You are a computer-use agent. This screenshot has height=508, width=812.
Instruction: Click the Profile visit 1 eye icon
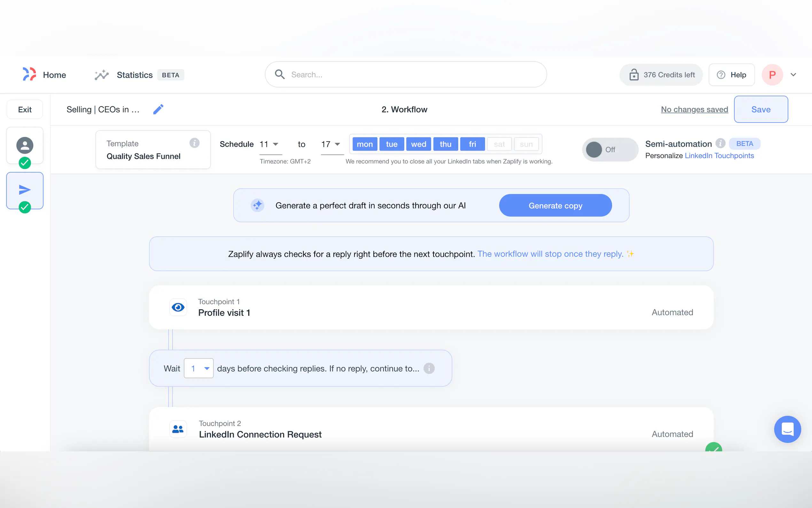point(178,307)
